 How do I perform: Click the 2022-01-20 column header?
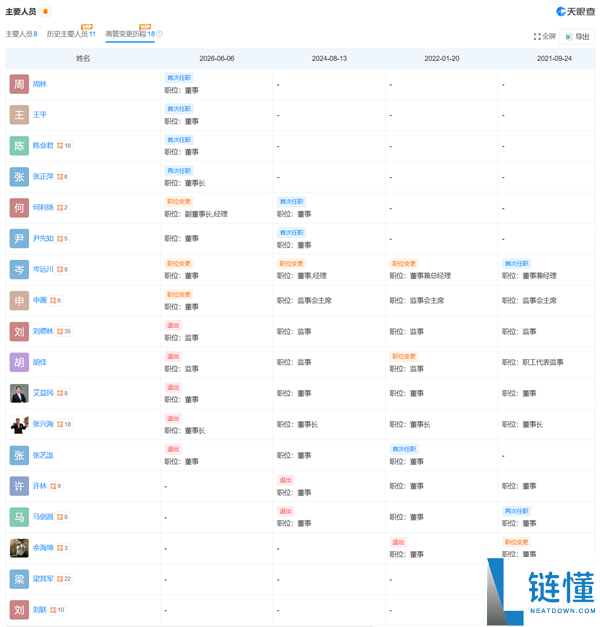tap(442, 58)
